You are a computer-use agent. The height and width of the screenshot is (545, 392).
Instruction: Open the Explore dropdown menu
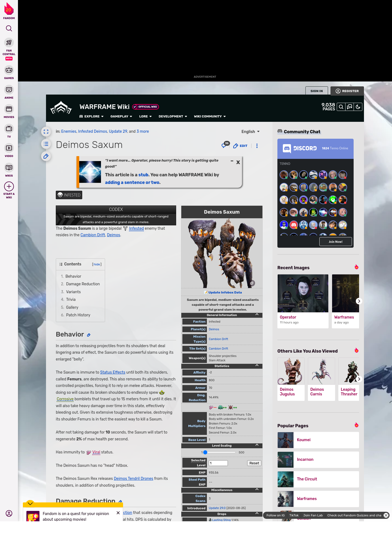click(x=91, y=116)
